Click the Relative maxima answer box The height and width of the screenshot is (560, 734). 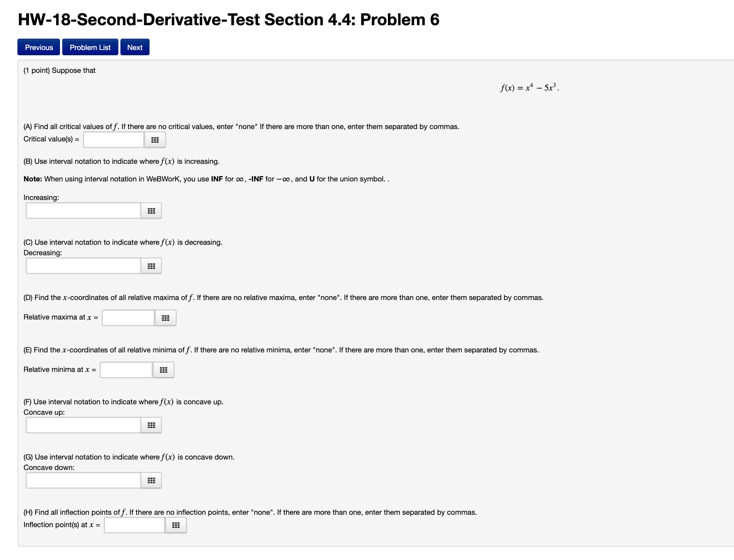pos(128,317)
